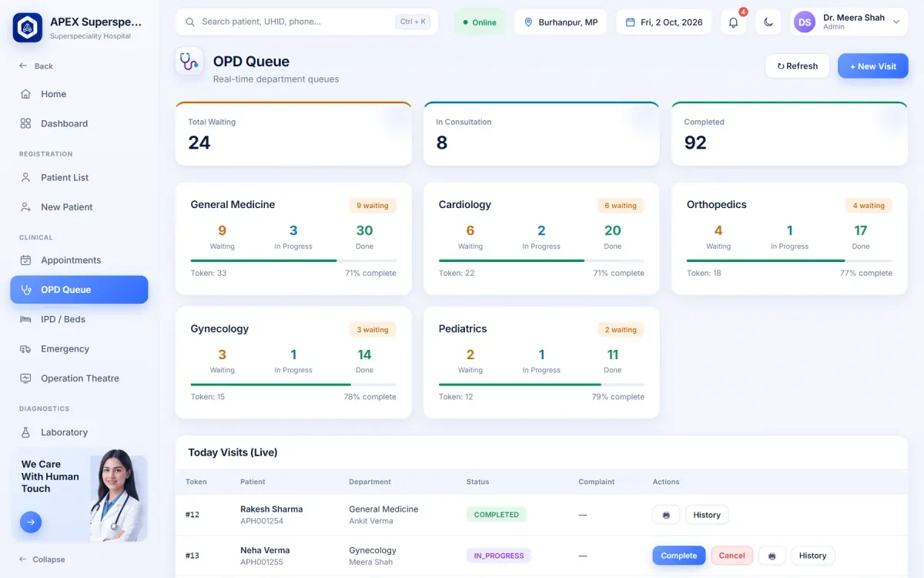Navigate to Emergency in sidebar

pyautogui.click(x=79, y=349)
